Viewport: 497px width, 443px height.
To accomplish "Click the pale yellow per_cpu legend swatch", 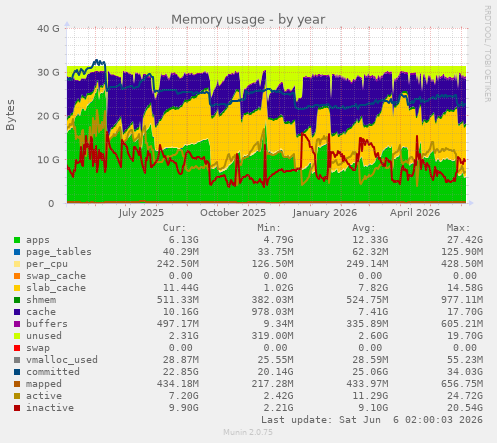I will pos(17,264).
